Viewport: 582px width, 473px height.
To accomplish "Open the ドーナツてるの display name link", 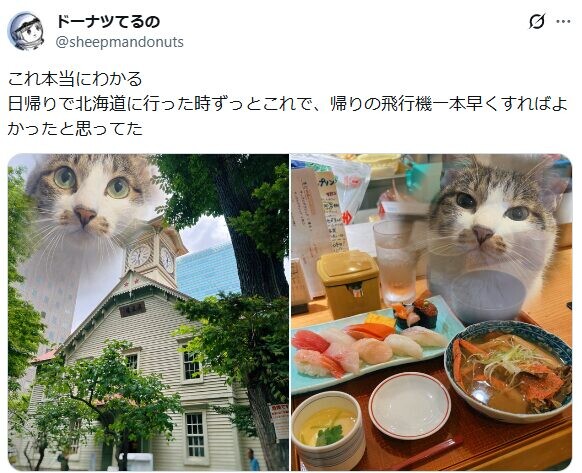I will (x=108, y=22).
